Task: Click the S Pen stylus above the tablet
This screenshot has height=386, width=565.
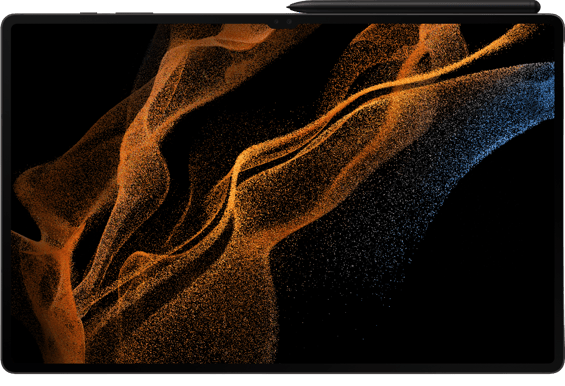Action: pyautogui.click(x=414, y=7)
